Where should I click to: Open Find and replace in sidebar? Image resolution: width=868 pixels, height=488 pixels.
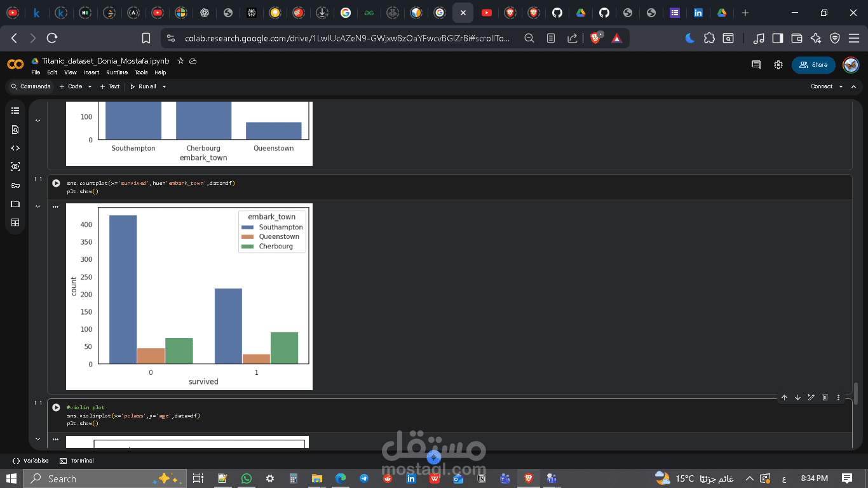[x=15, y=130]
